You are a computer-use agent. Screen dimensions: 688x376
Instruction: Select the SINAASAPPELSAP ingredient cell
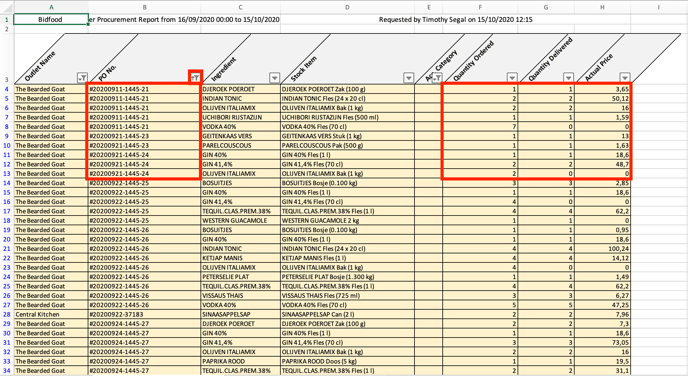pos(240,314)
